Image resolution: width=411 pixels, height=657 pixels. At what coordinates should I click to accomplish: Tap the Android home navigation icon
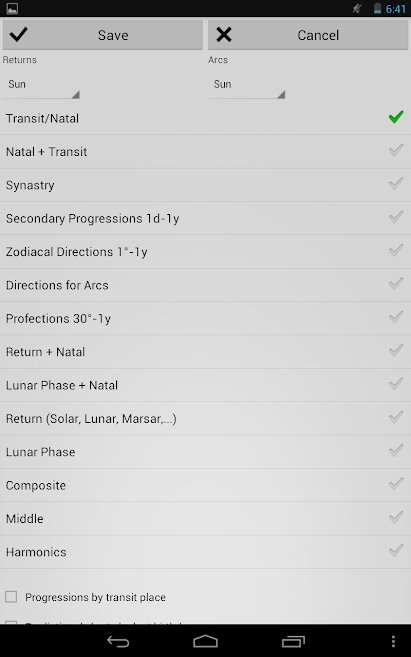pos(205,641)
